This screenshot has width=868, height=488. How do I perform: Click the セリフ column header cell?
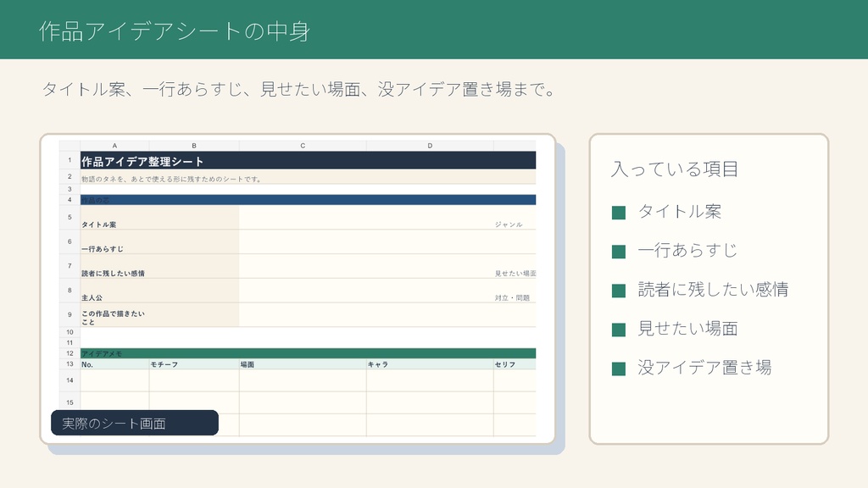click(515, 364)
